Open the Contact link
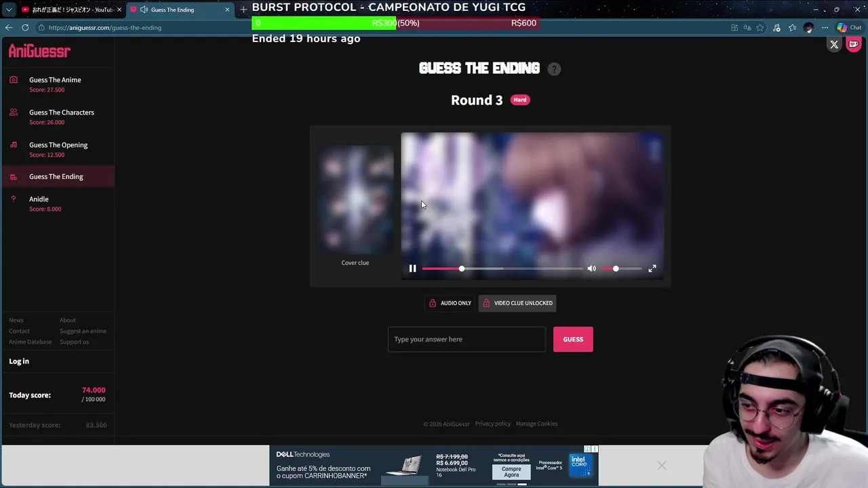 tap(19, 331)
